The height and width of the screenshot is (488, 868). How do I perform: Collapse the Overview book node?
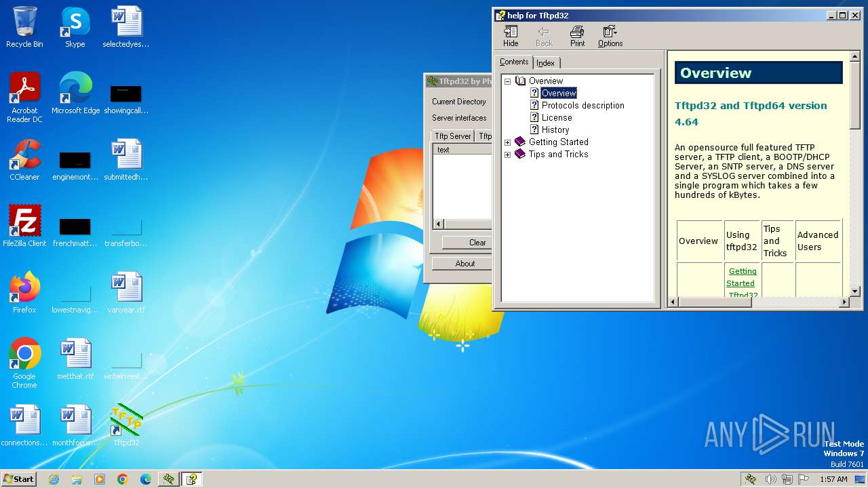[x=507, y=81]
